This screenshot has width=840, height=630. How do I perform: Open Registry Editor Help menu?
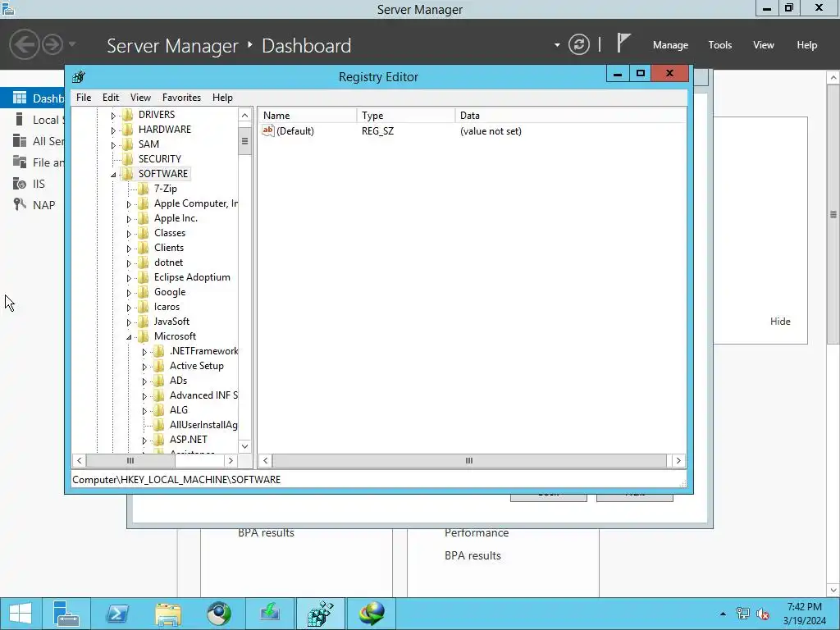222,98
